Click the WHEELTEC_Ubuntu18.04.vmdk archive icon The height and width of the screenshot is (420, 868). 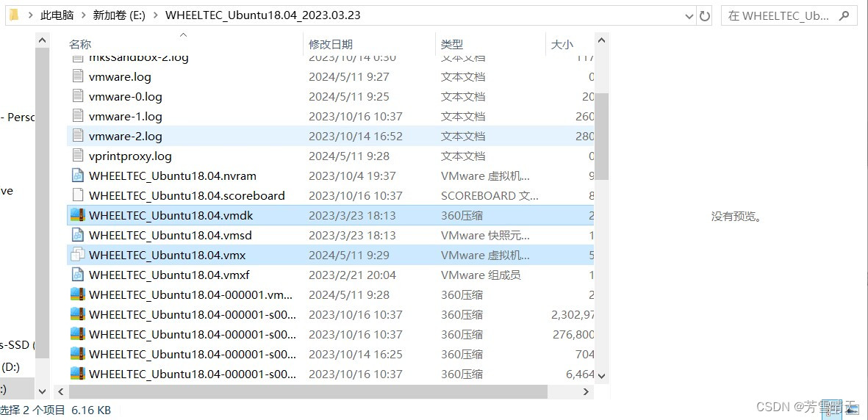point(77,215)
